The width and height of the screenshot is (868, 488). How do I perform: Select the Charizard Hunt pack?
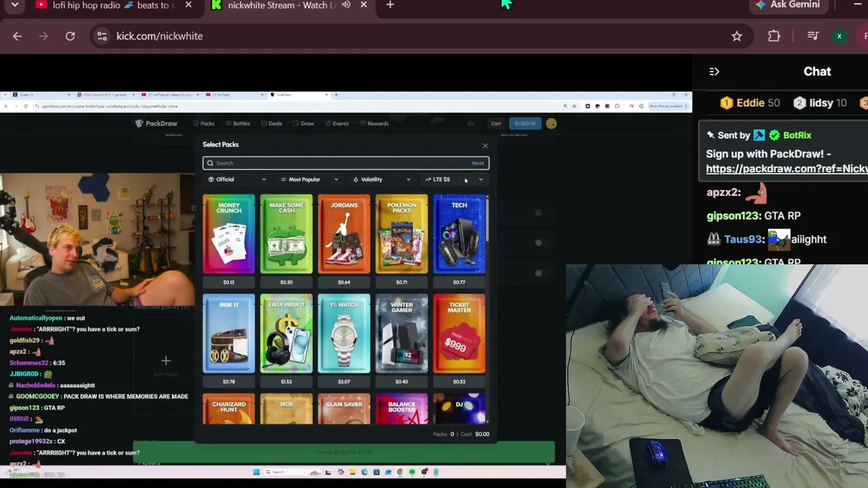pos(229,409)
